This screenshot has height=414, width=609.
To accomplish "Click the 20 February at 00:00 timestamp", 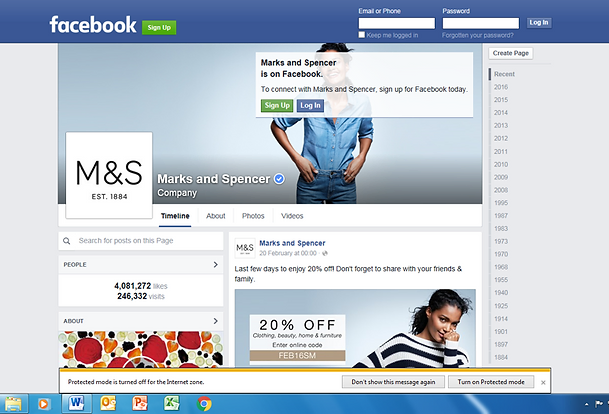I will pyautogui.click(x=288, y=253).
